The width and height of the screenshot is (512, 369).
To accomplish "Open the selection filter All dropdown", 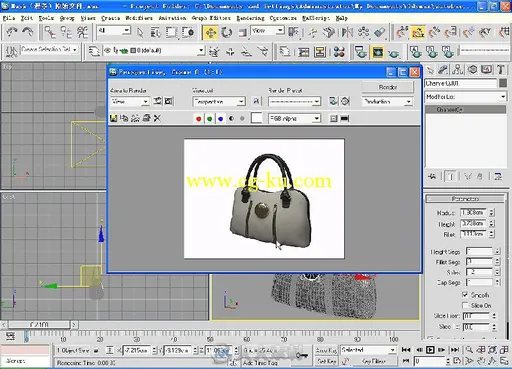I will coord(114,31).
